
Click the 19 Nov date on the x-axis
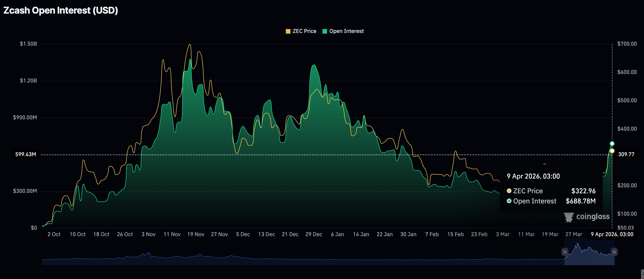click(x=196, y=234)
